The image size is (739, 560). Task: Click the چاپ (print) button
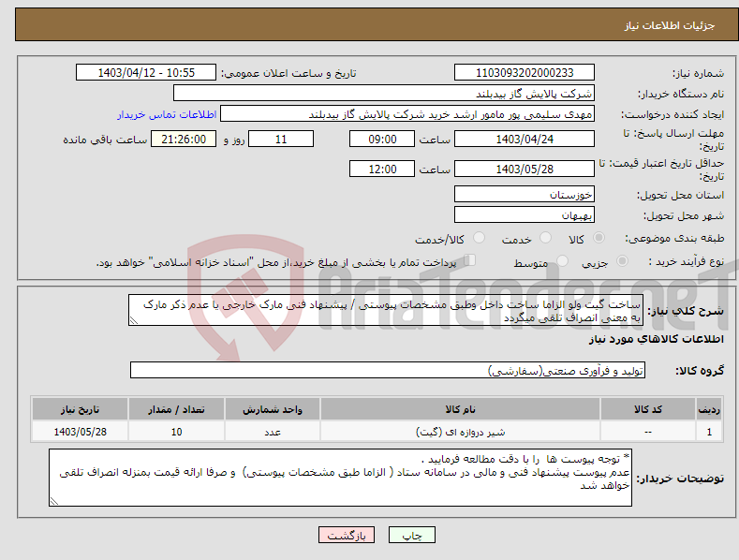pos(411,536)
